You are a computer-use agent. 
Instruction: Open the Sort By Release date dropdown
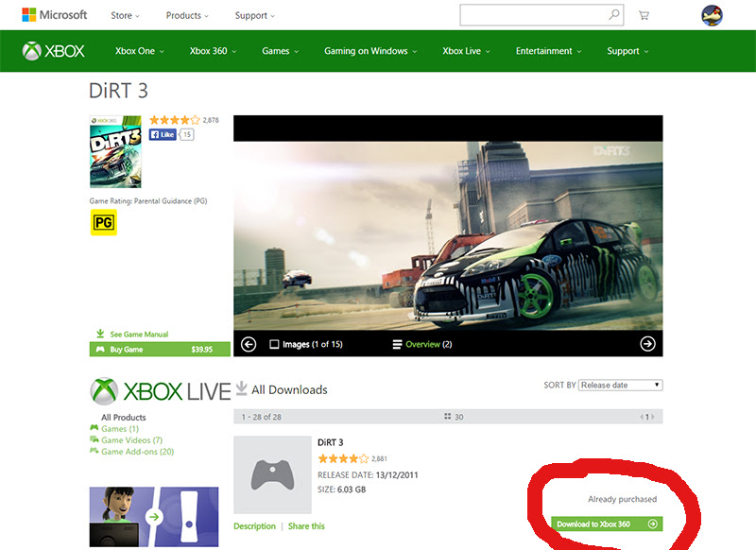[621, 386]
